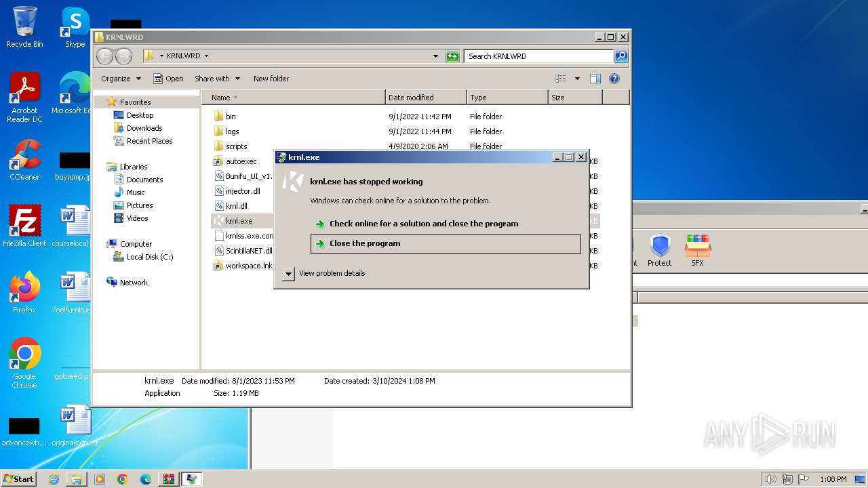Click the WinRAR taskbar button
868x488 pixels.
tap(168, 479)
